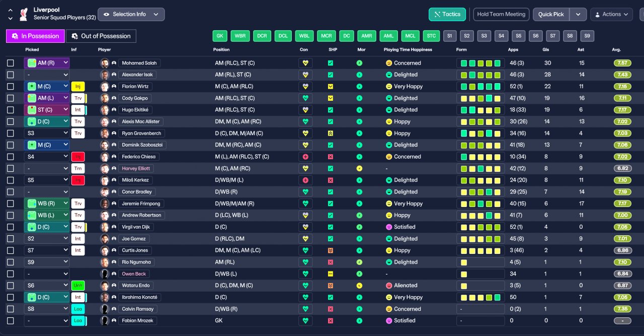Click Harvey Elliott's yellow morale icon
This screenshot has width=644, height=336.
tap(359, 168)
